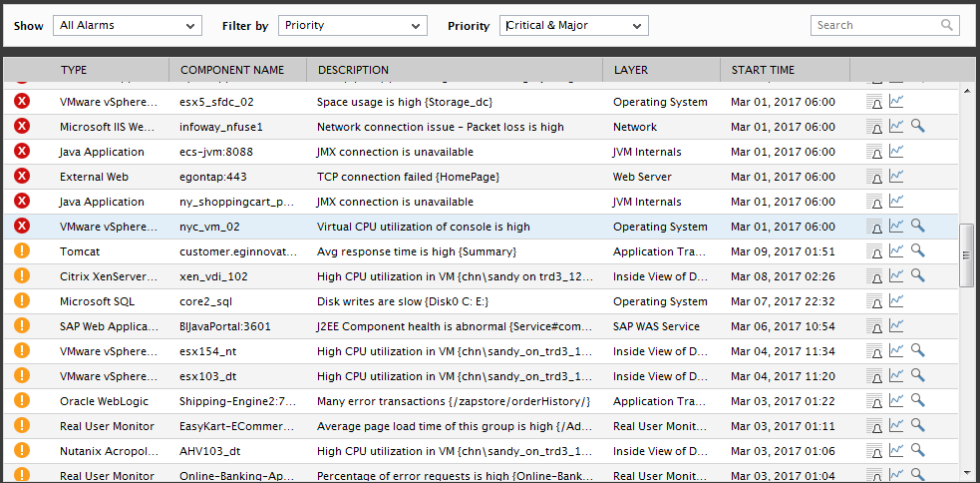Select 'Mar 07, 2017 22:32' start time

(x=783, y=302)
